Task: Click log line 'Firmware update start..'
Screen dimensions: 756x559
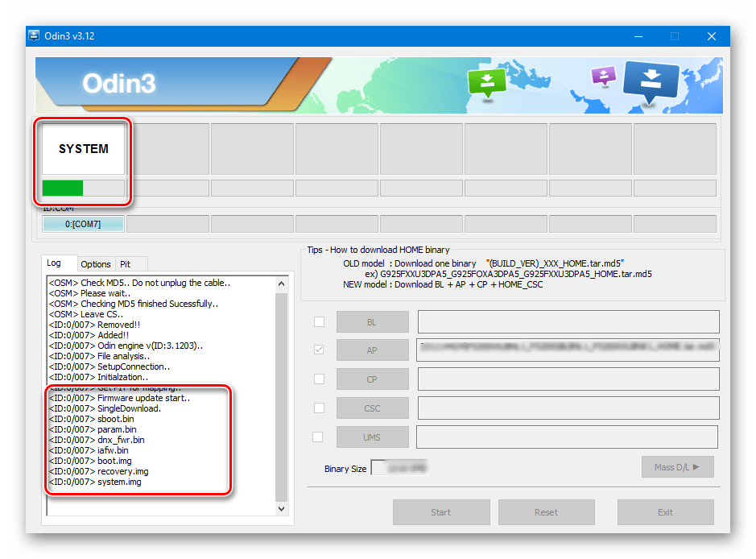Action: point(120,398)
